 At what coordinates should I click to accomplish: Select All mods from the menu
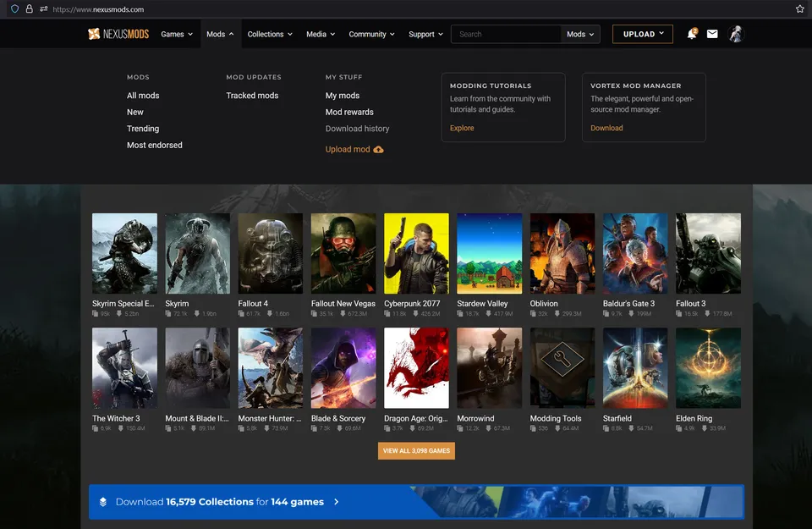pos(143,96)
